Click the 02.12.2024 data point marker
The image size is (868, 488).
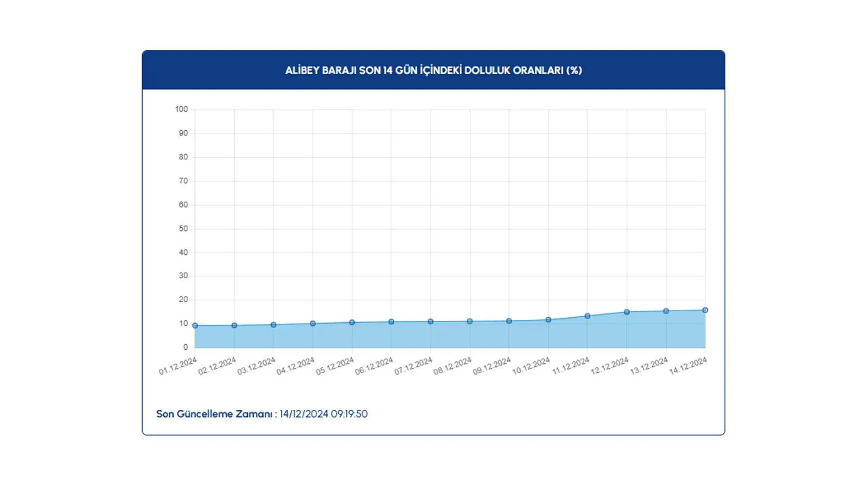click(x=234, y=325)
